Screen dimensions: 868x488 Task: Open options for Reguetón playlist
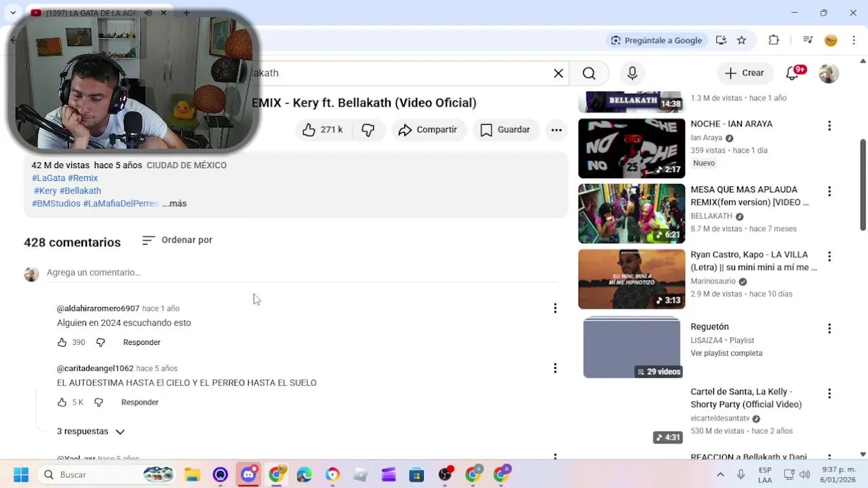click(829, 329)
